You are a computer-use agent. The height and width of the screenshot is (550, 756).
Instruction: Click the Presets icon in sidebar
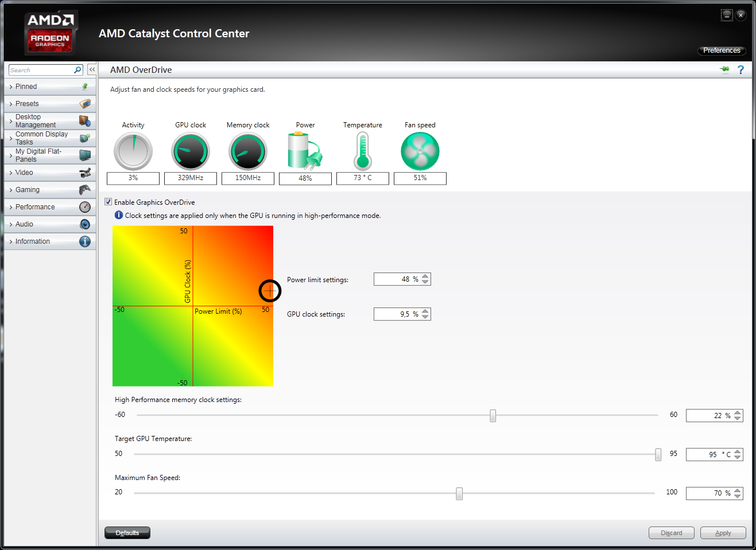[x=85, y=104]
